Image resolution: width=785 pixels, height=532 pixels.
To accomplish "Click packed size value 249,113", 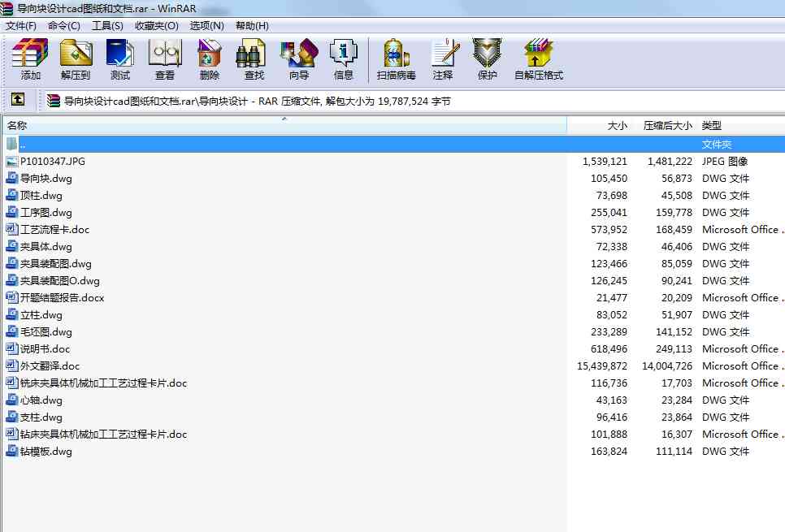I will (674, 348).
